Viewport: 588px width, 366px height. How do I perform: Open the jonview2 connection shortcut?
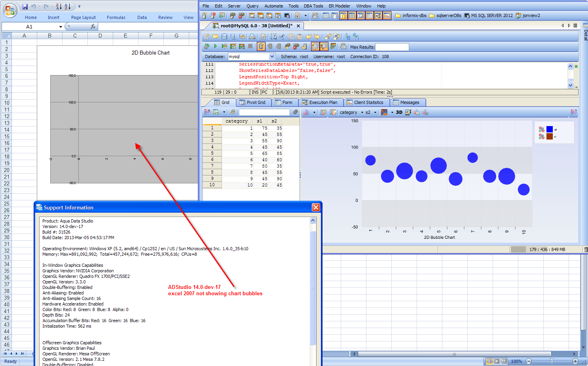[x=528, y=15]
